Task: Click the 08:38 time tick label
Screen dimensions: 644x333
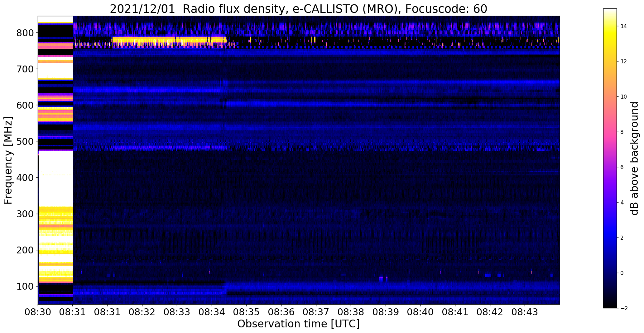Action: (x=351, y=312)
